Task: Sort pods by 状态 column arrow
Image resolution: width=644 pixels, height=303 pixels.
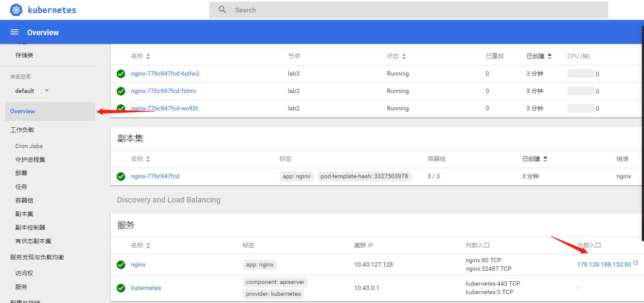Action: 404,56
